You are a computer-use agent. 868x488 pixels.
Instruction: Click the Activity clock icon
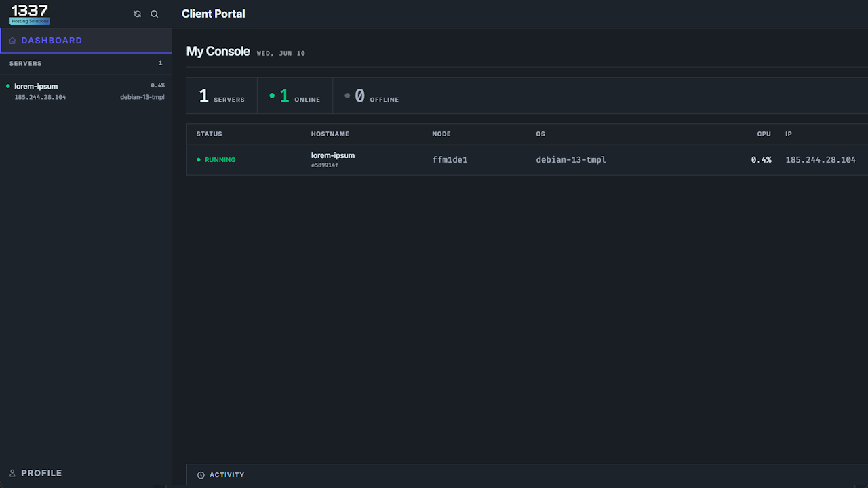tap(201, 475)
